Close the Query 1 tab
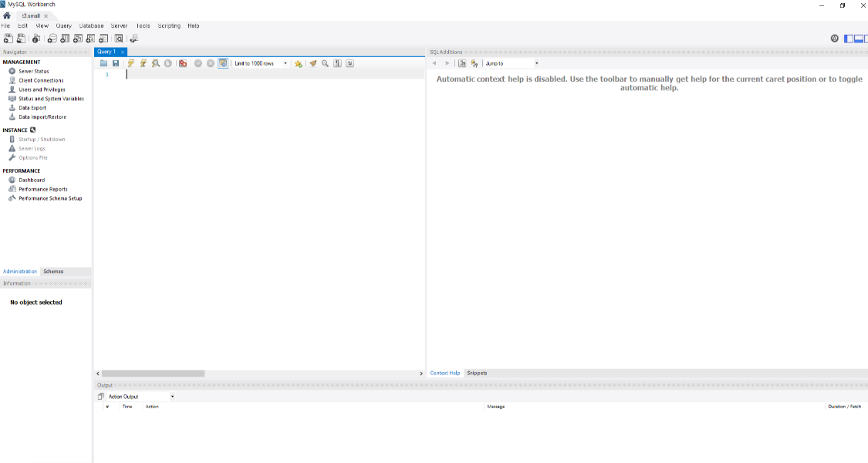The width and height of the screenshot is (868, 463). (123, 52)
